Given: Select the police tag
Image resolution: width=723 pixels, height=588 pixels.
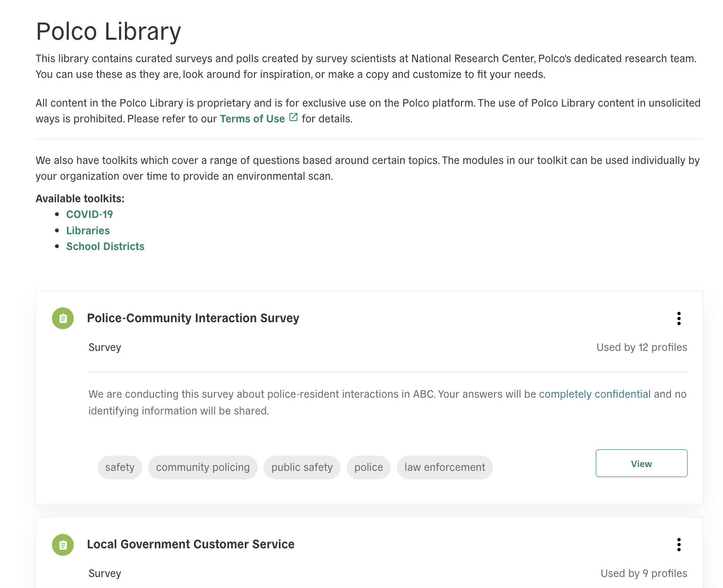Looking at the screenshot, I should (x=369, y=468).
